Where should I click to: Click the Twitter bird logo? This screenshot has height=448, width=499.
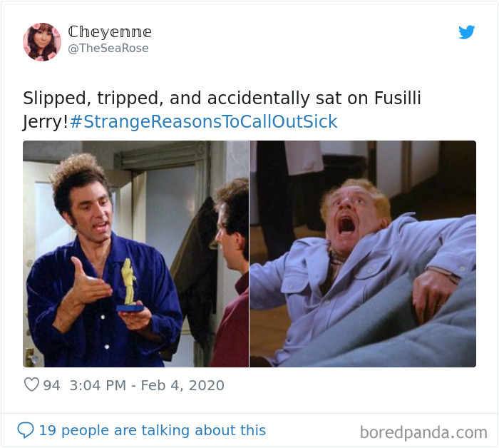[x=466, y=32]
